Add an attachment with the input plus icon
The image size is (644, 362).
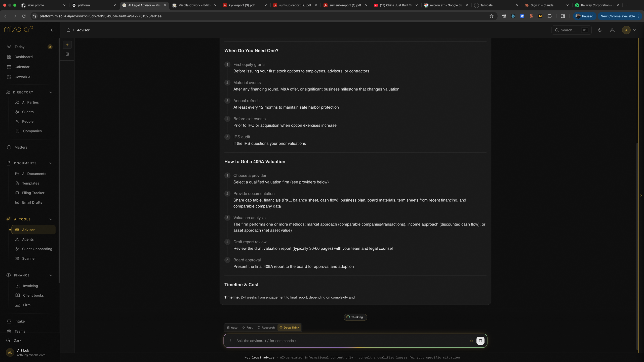[230, 340]
